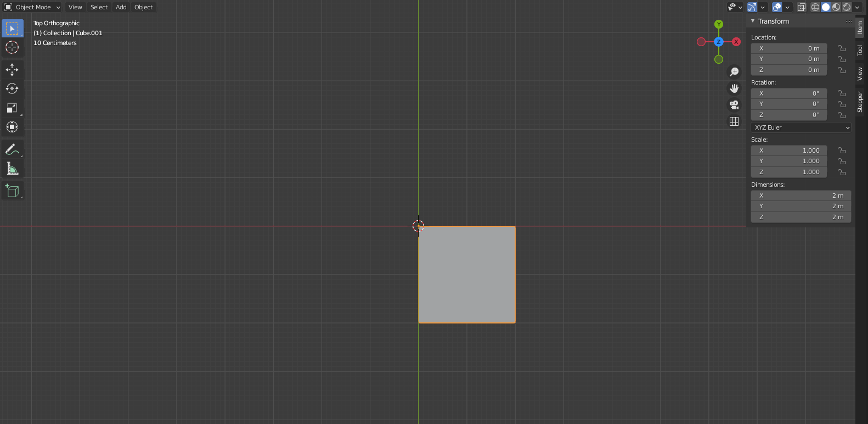Pick the Scale tool
Image resolution: width=868 pixels, height=424 pixels.
tap(12, 108)
